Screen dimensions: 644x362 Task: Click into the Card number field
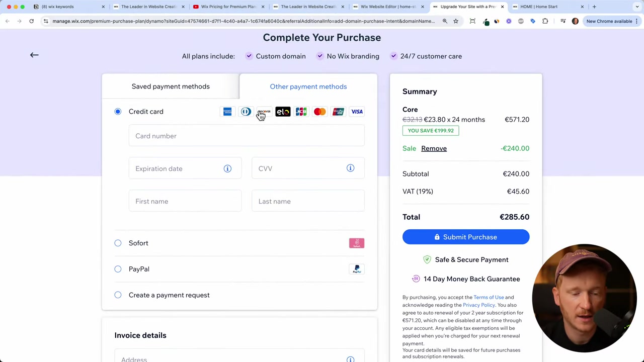[x=247, y=136]
